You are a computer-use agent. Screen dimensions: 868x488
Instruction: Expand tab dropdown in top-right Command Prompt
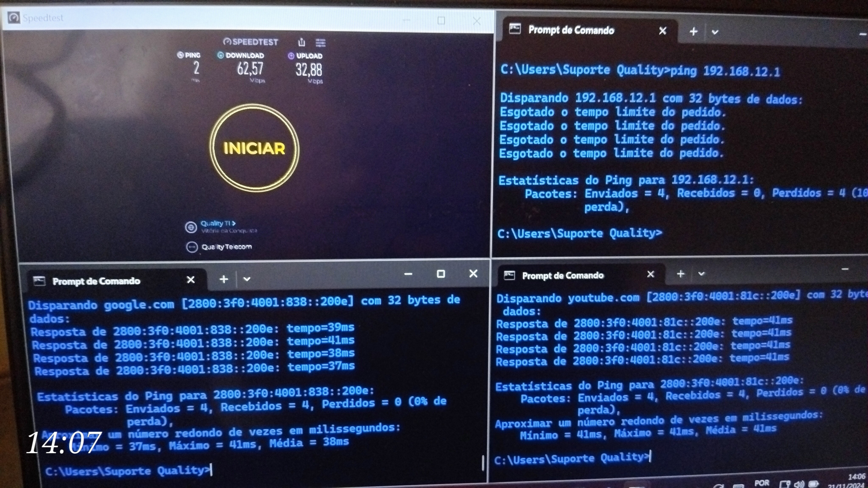point(715,32)
